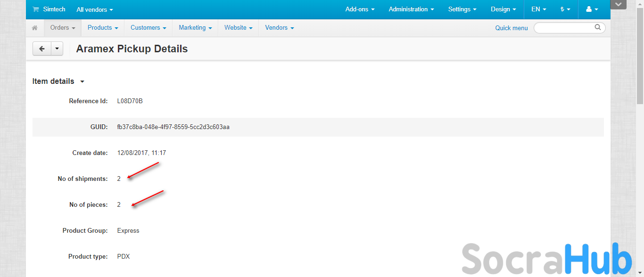Click the create date 12/08/2017, 11:17
644x277 pixels.
[x=141, y=153]
